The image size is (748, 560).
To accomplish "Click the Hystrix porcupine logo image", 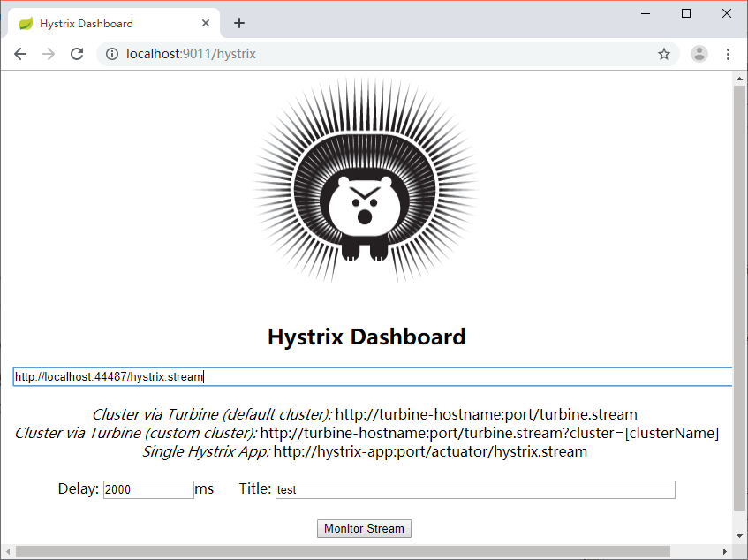I will coord(365,180).
